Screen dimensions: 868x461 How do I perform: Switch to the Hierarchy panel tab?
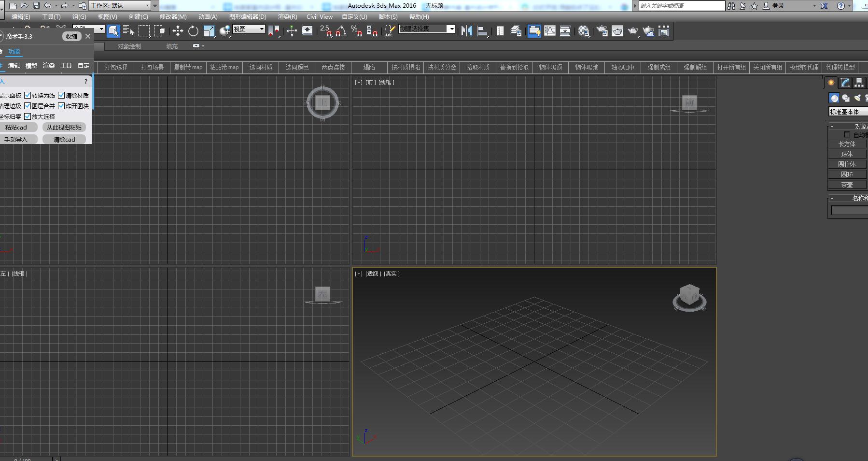(858, 83)
